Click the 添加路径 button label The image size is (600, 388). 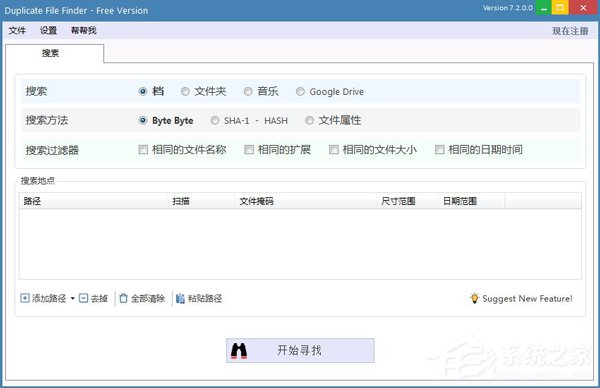click(x=49, y=298)
